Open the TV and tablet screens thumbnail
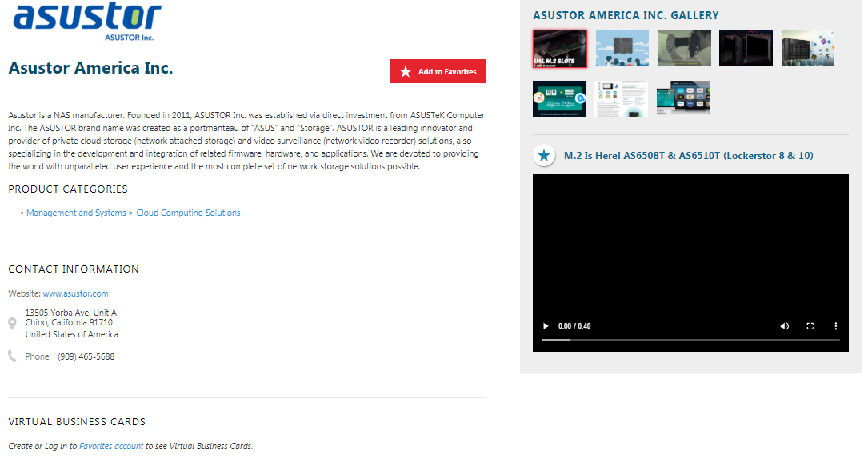The image size is (868, 462). [683, 98]
